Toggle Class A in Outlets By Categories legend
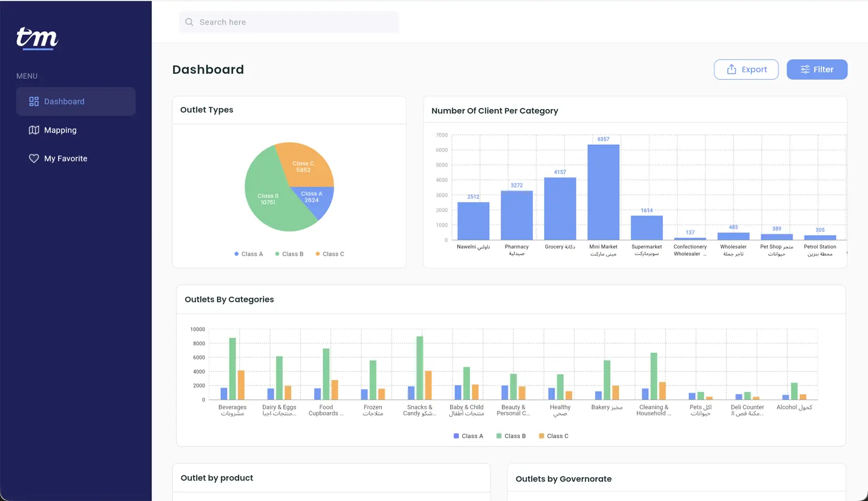Image resolution: width=868 pixels, height=501 pixels. pos(468,436)
